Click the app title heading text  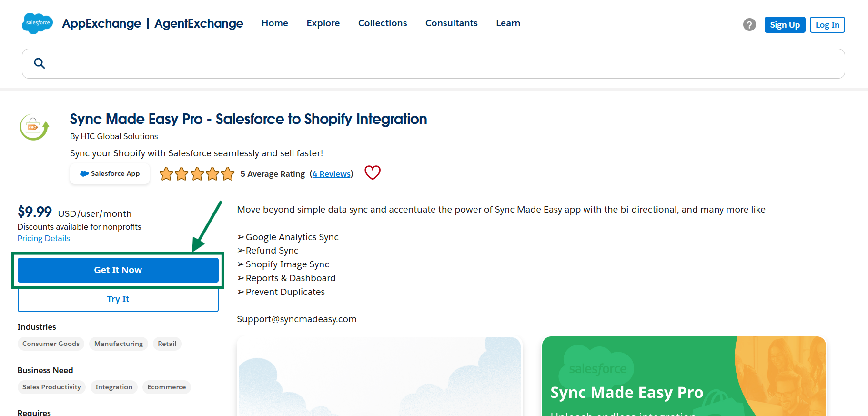tap(248, 119)
